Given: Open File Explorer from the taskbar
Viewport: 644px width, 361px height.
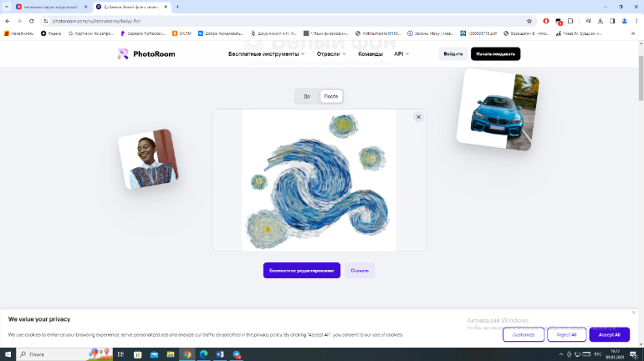Looking at the screenshot, I should (171, 354).
